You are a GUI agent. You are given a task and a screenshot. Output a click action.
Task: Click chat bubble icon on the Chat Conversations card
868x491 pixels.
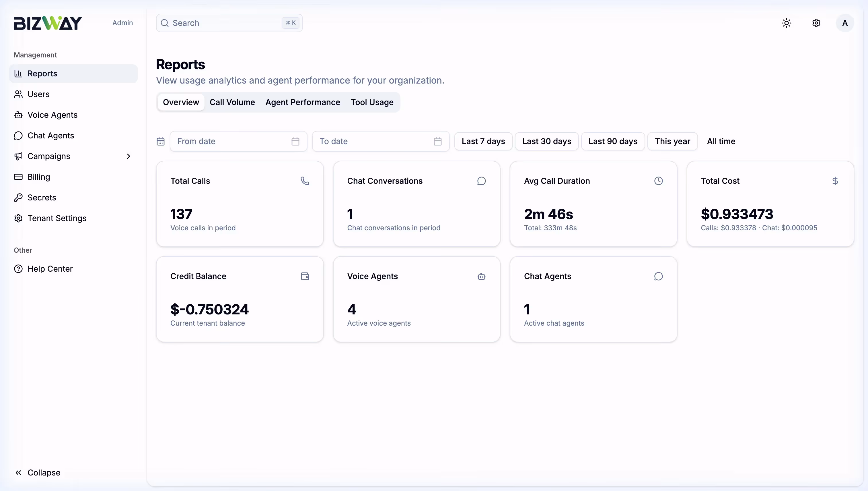[482, 181]
